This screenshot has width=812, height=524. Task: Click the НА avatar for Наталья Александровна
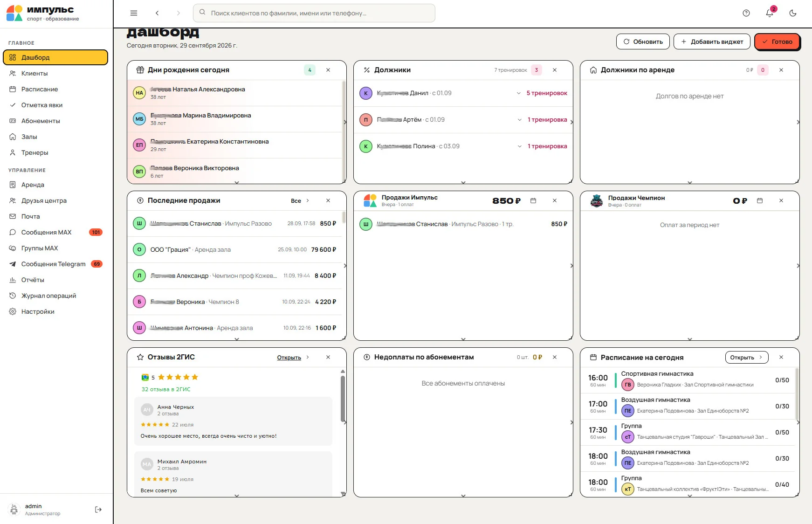click(x=139, y=93)
